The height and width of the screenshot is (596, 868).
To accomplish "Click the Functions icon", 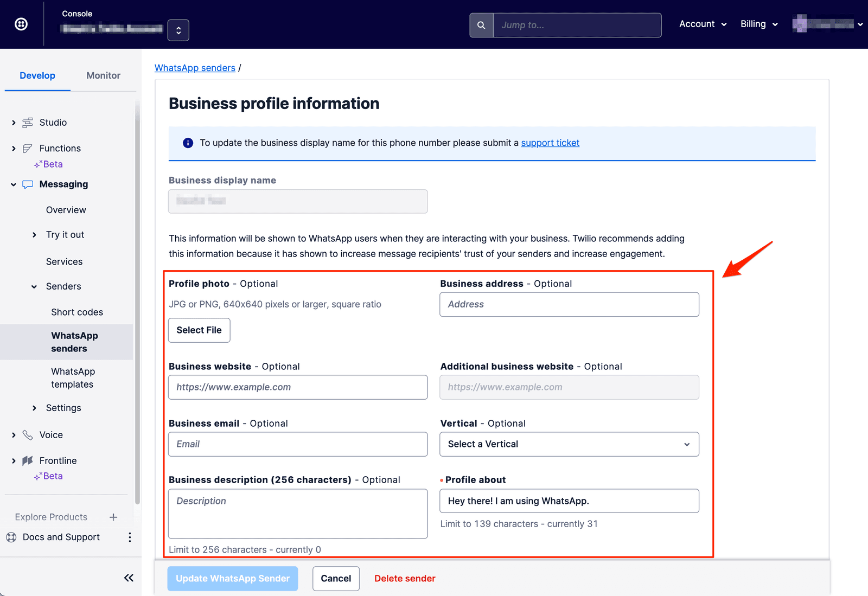I will (x=28, y=148).
